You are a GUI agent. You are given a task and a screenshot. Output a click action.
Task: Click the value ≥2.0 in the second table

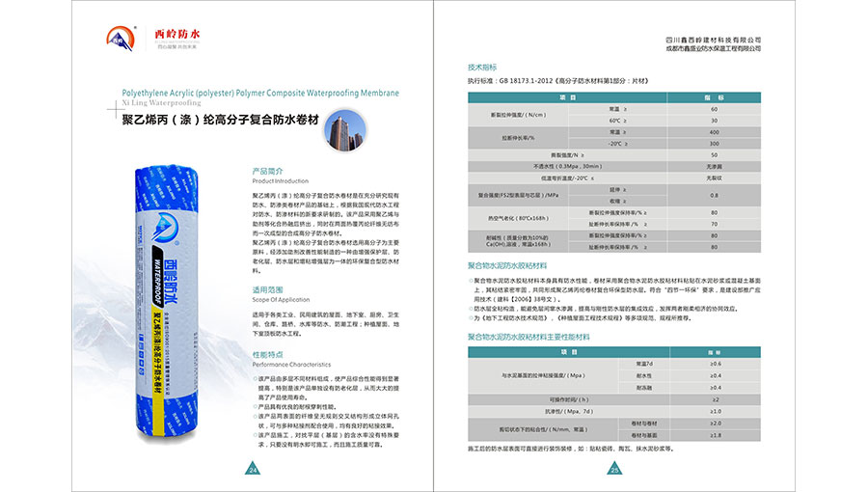point(716,424)
